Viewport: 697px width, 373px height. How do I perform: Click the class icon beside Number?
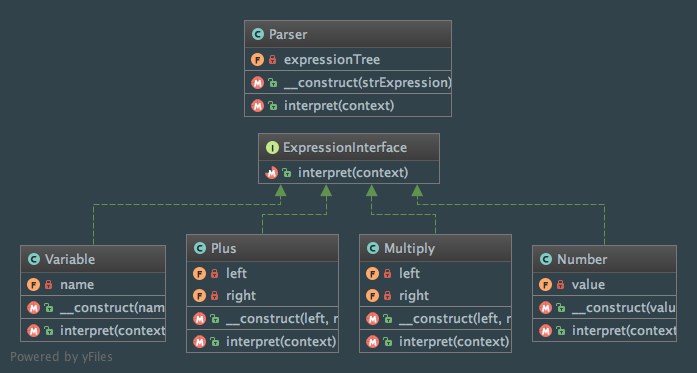[x=546, y=259]
